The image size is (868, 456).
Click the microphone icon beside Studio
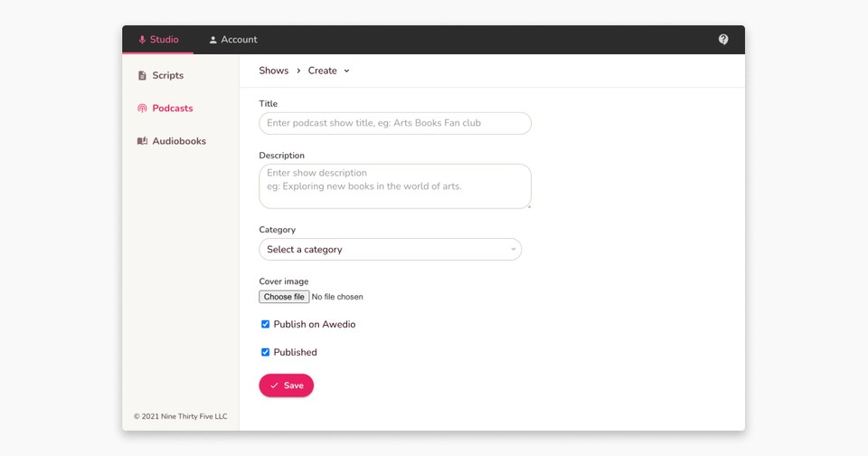[x=142, y=40]
